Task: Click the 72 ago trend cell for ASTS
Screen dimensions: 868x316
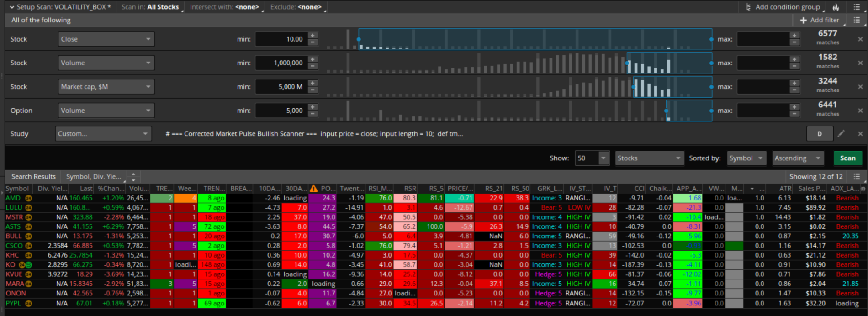Action: tap(212, 226)
